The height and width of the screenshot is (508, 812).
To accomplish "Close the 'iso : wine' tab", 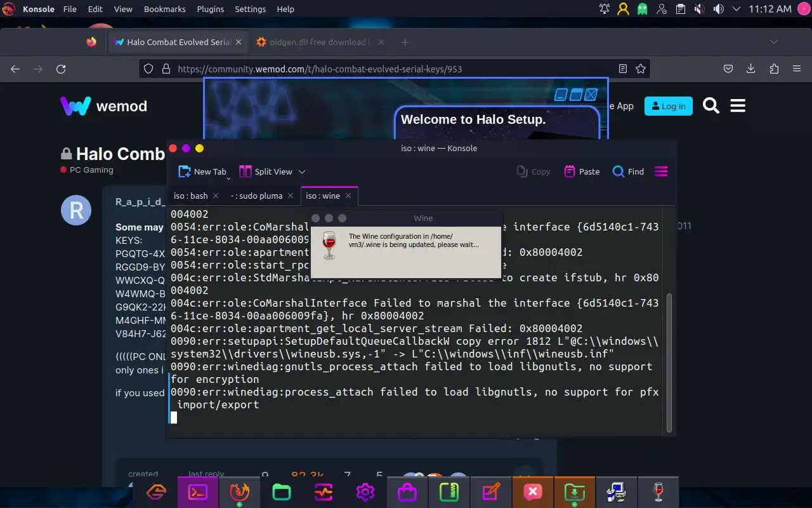I will 348,196.
